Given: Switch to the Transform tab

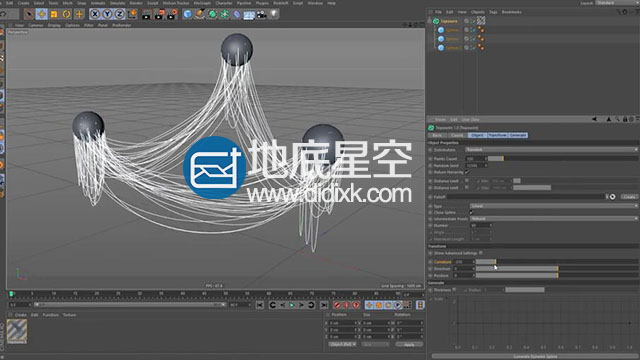Looking at the screenshot, I should [498, 135].
